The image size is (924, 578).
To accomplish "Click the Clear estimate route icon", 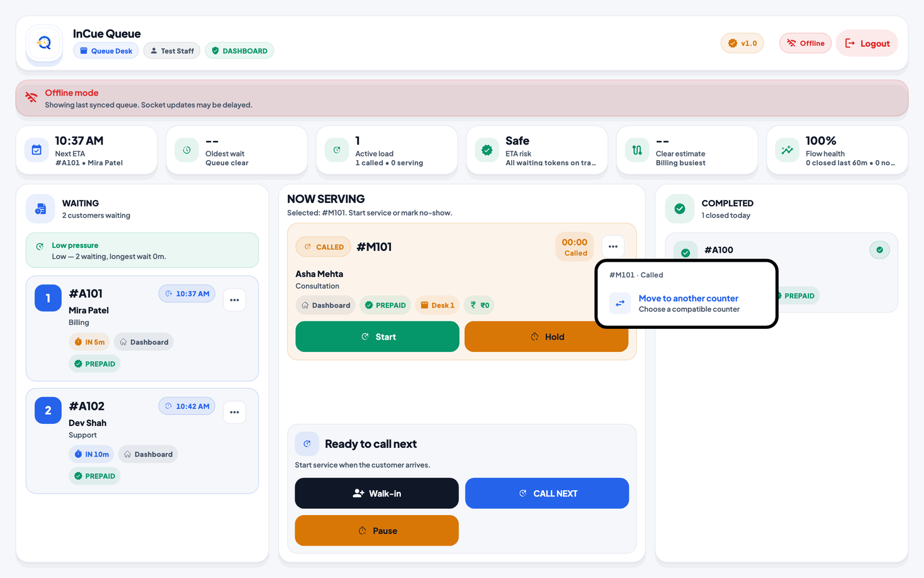I will (637, 150).
